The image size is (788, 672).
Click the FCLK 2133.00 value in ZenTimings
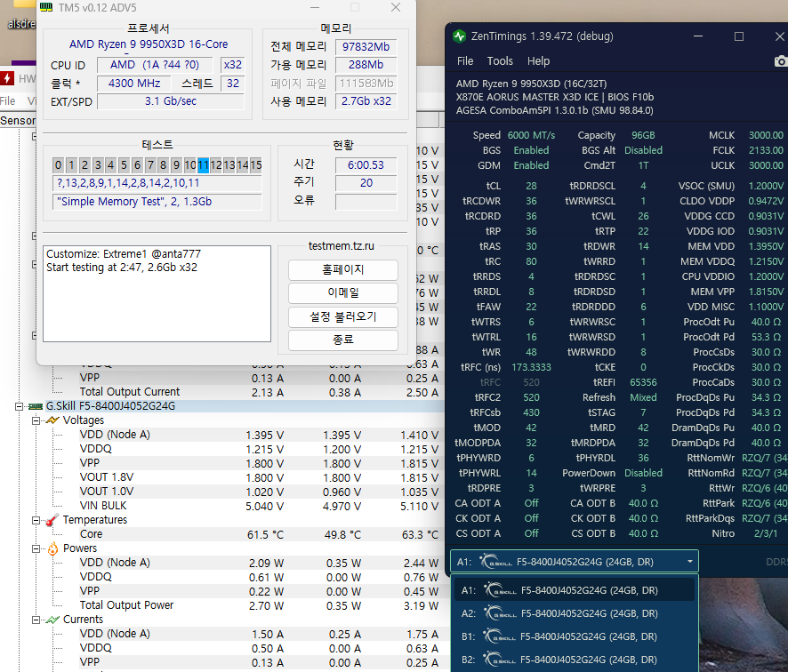tap(766, 150)
